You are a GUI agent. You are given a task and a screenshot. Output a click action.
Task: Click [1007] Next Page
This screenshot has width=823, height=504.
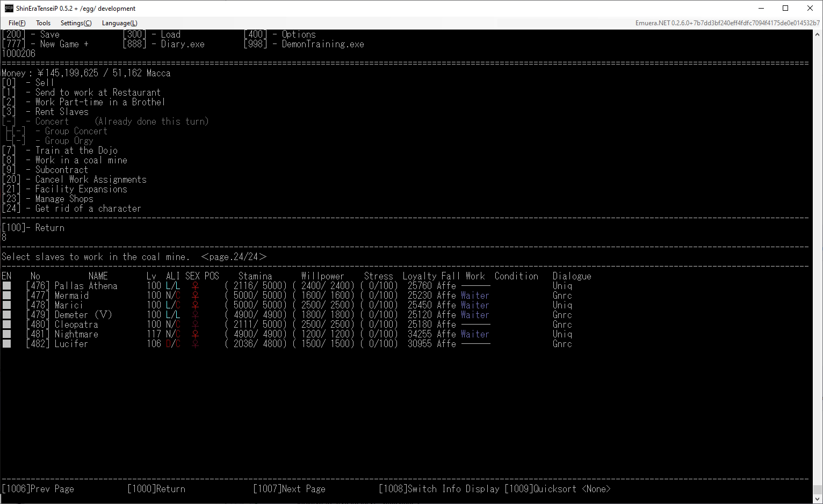point(289,489)
